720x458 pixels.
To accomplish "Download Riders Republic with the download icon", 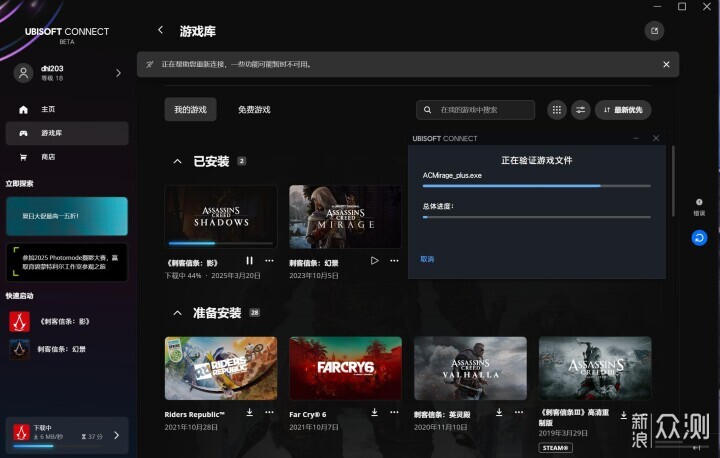I will point(249,413).
